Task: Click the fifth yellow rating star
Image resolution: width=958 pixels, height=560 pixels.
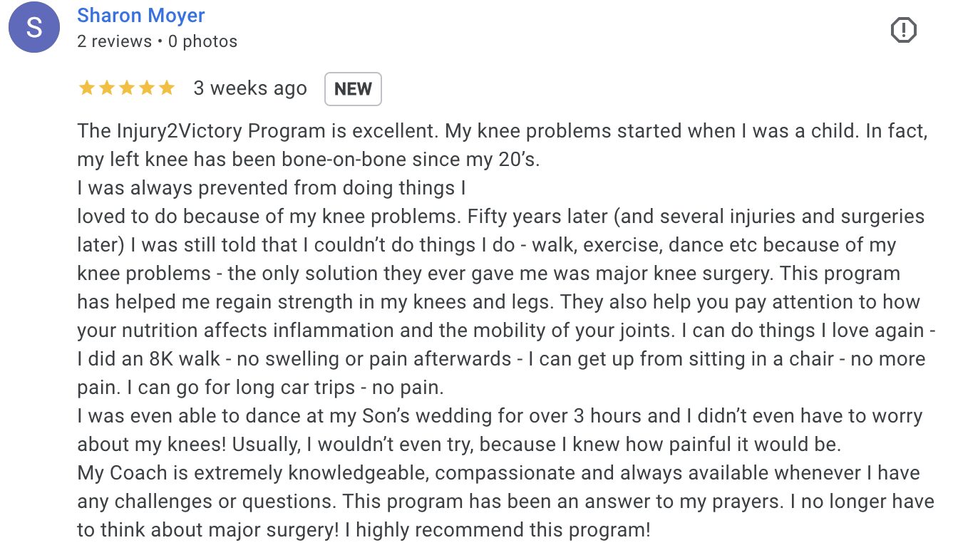Action: 167,88
